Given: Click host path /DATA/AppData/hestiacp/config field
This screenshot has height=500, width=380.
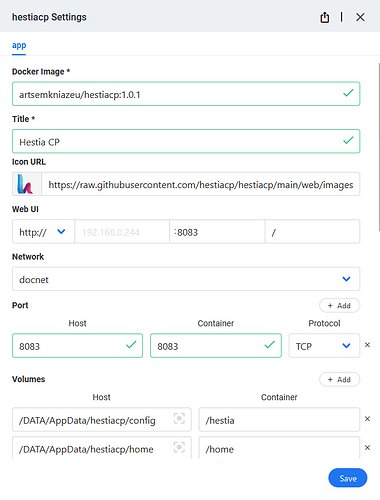Looking at the screenshot, I should [x=102, y=420].
